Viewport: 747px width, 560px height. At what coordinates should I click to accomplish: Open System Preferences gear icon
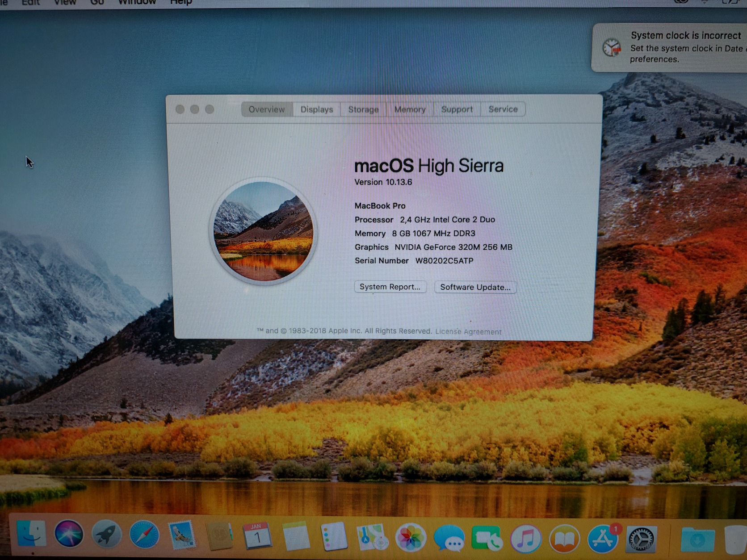(642, 540)
